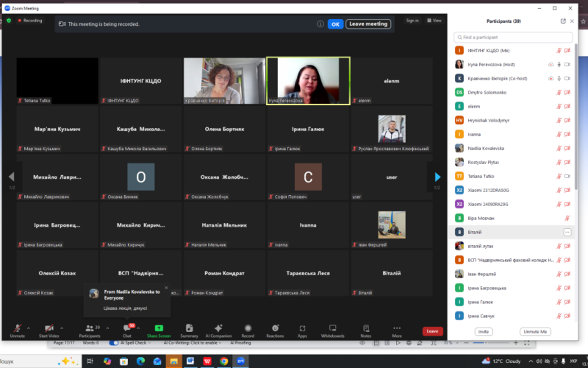Select Кравченко Вікторія's video tile
This screenshot has width=588, height=368.
tap(224, 81)
